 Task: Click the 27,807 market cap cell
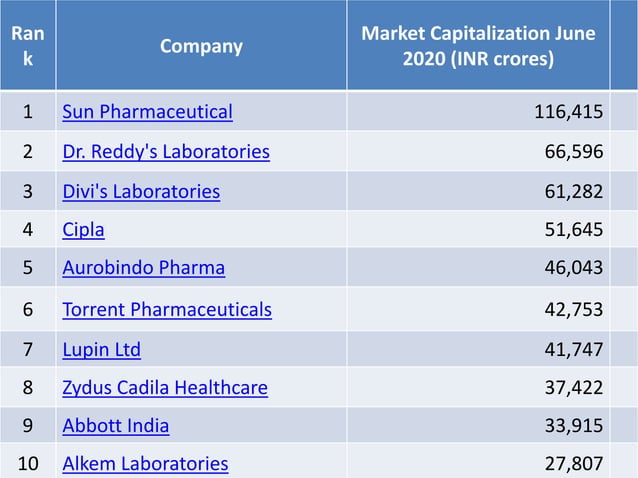(x=573, y=463)
